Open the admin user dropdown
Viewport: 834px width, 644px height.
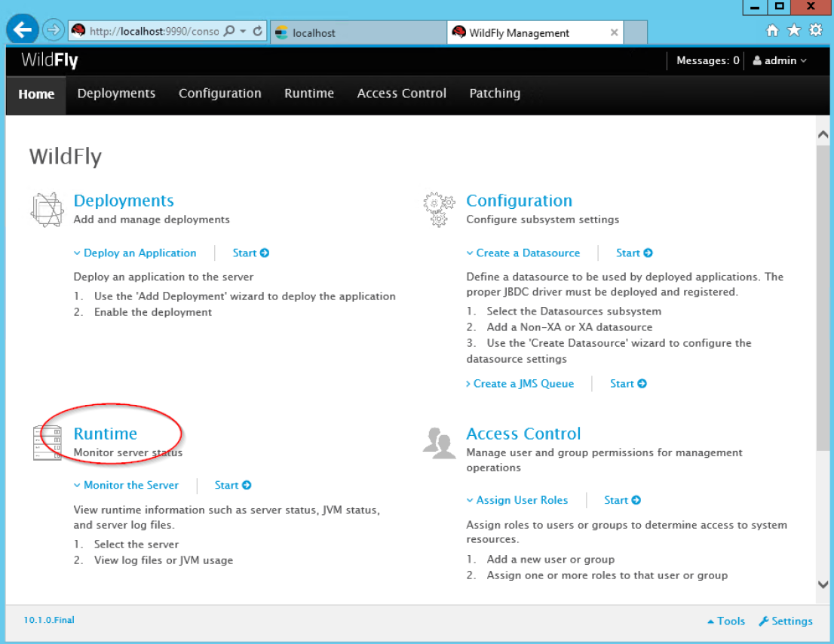coord(780,61)
